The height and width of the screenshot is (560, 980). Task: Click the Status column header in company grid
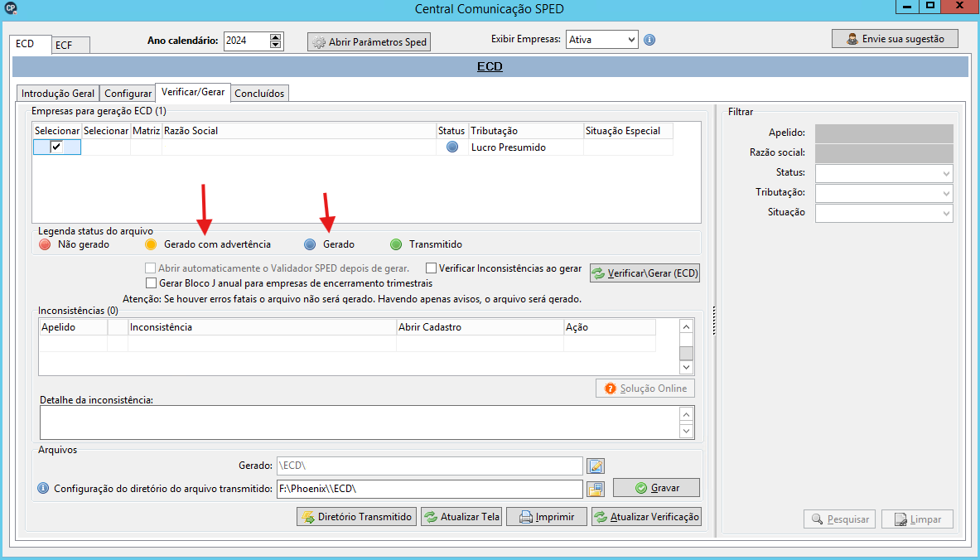point(451,131)
